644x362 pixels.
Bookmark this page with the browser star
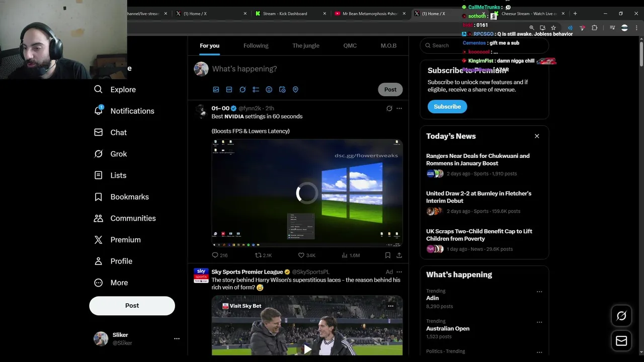click(x=553, y=28)
